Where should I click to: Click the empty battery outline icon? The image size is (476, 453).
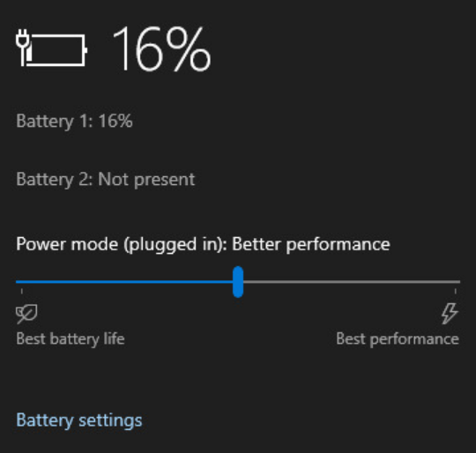(57, 50)
